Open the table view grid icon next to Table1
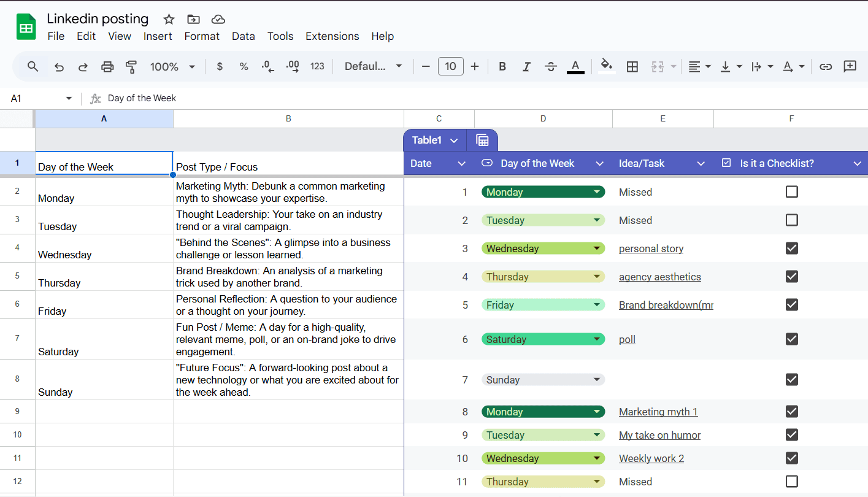This screenshot has height=497, width=868. pos(482,140)
